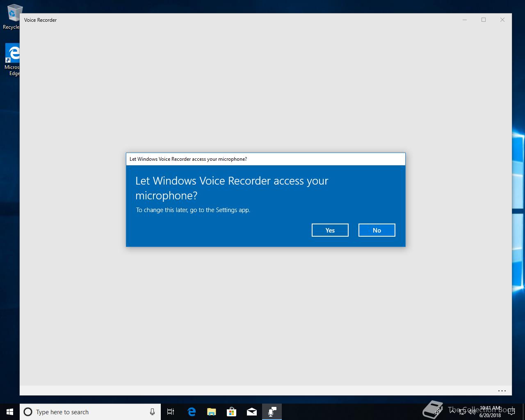Viewport: 525px width, 420px height.
Task: Open Voice Recorder more options ellipsis
Action: [502, 391]
